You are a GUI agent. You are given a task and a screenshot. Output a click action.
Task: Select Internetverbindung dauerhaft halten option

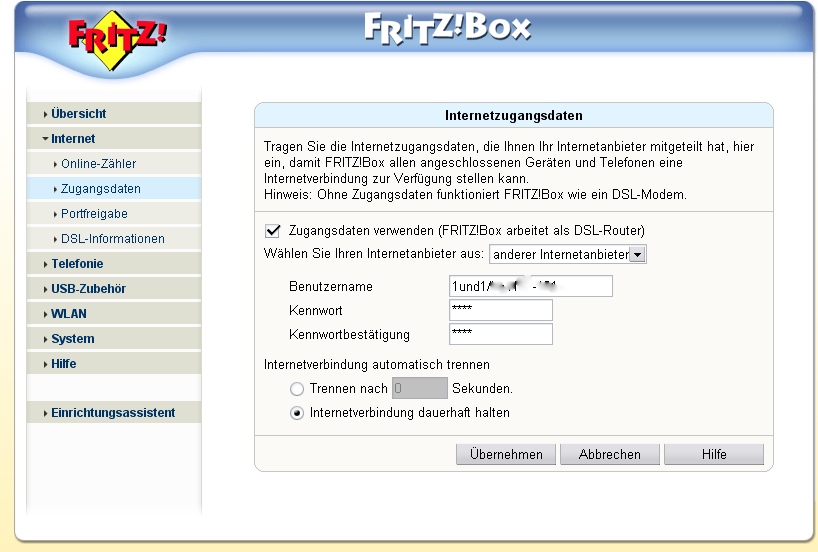pos(297,413)
